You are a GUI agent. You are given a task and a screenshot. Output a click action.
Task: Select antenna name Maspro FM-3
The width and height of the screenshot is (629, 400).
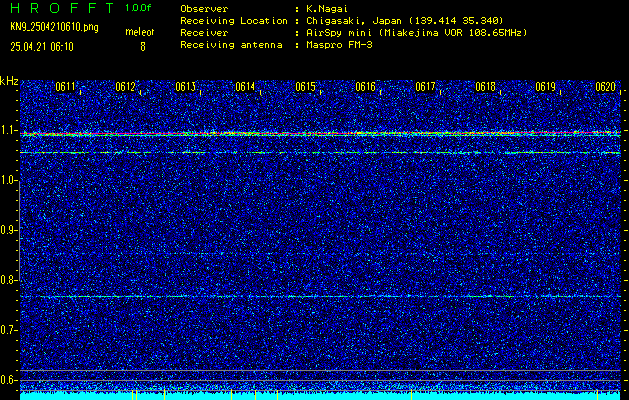coord(339,45)
